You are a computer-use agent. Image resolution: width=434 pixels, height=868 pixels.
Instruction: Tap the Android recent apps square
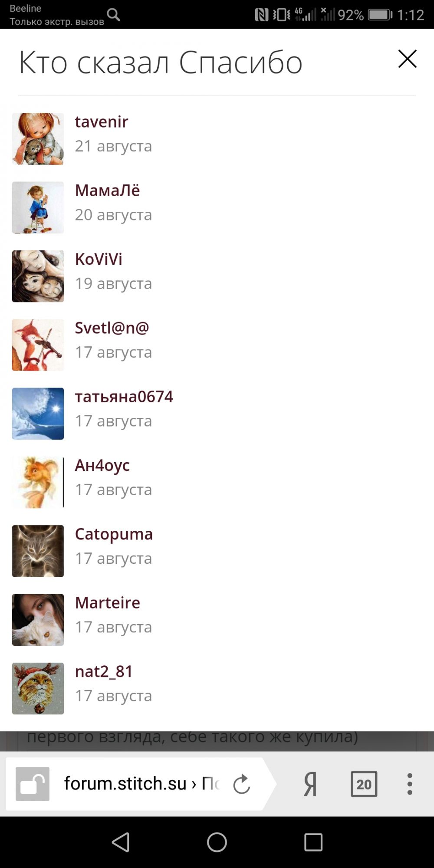pyautogui.click(x=313, y=842)
